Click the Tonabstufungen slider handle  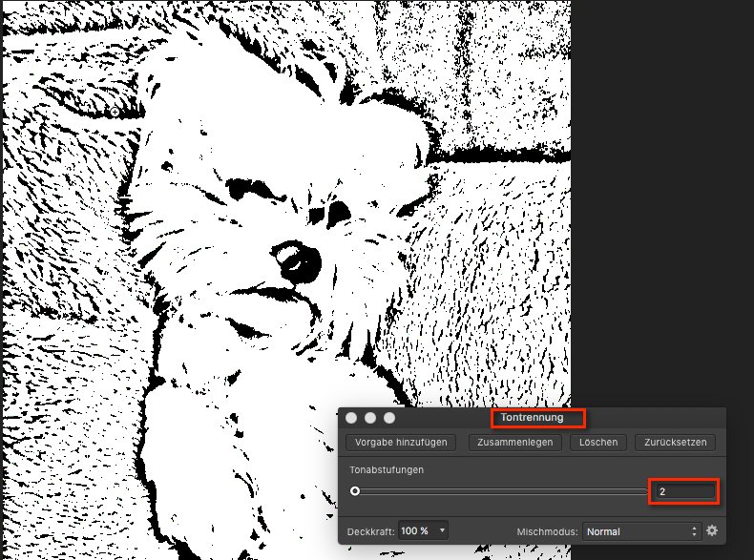355,491
